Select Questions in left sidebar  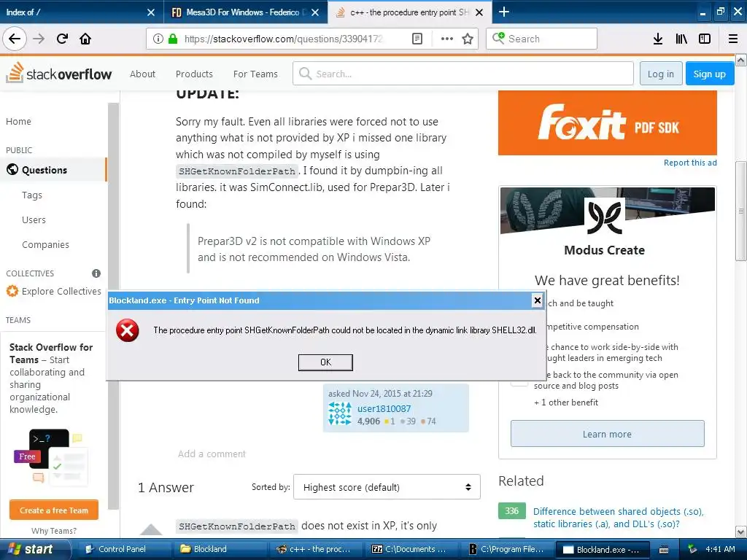[x=53, y=170]
